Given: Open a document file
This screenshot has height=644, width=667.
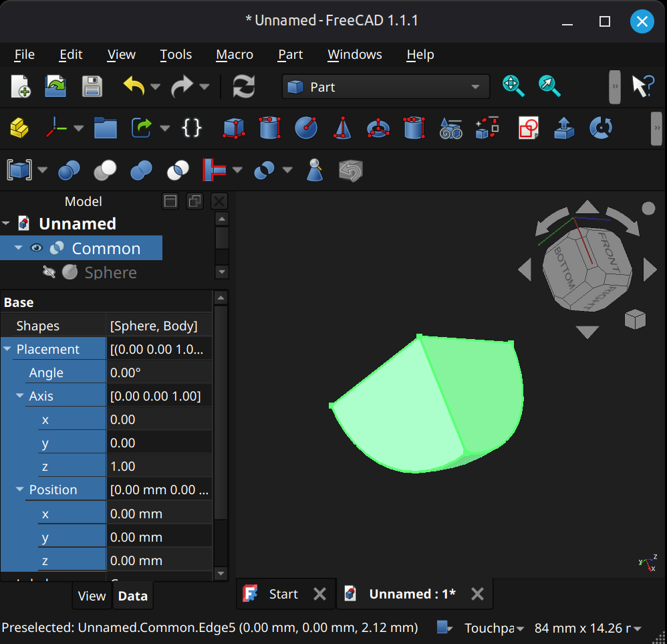Looking at the screenshot, I should (x=55, y=86).
